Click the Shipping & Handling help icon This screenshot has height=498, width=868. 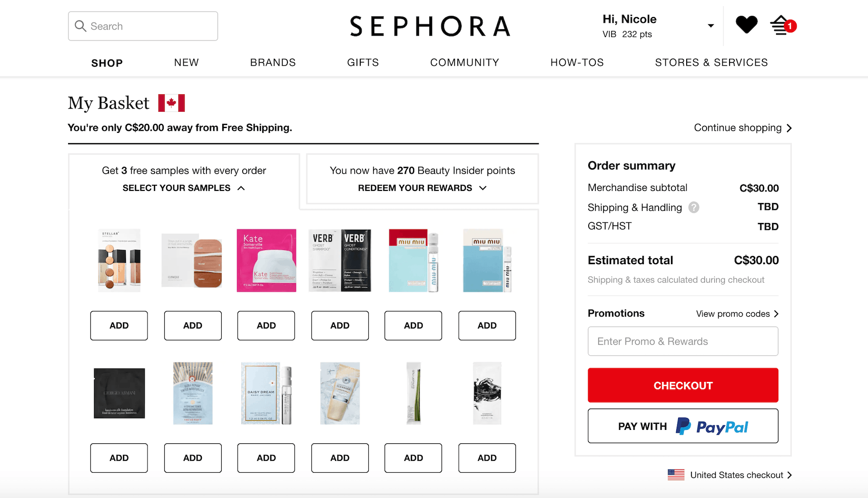[x=694, y=208]
